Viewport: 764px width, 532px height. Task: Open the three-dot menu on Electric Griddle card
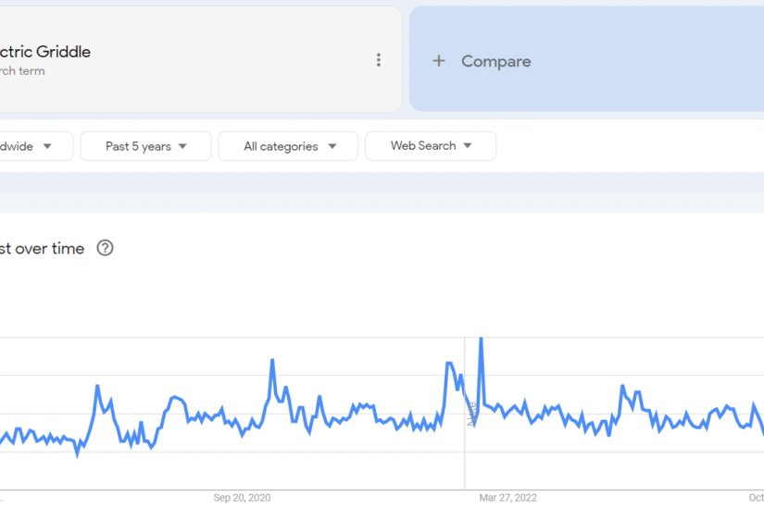tap(378, 60)
